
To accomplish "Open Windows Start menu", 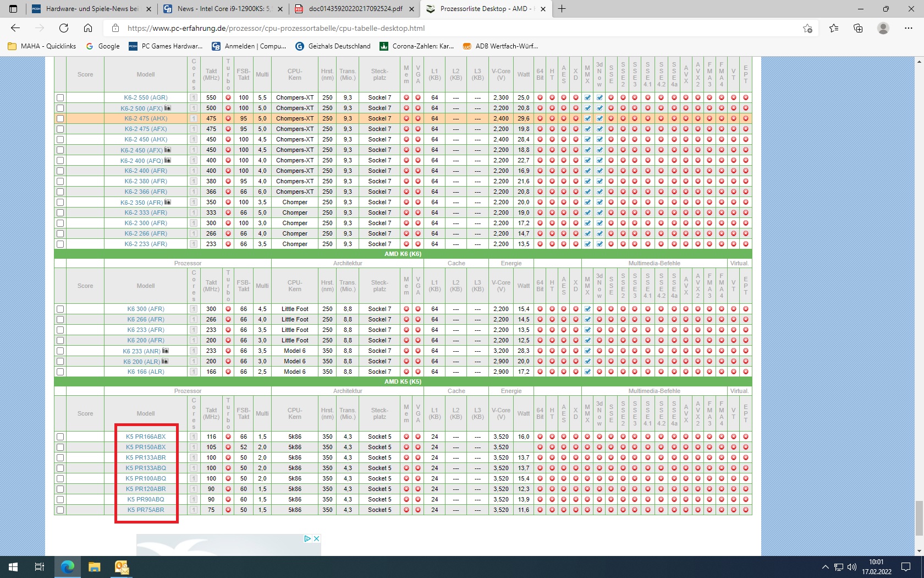I will pyautogui.click(x=13, y=566).
